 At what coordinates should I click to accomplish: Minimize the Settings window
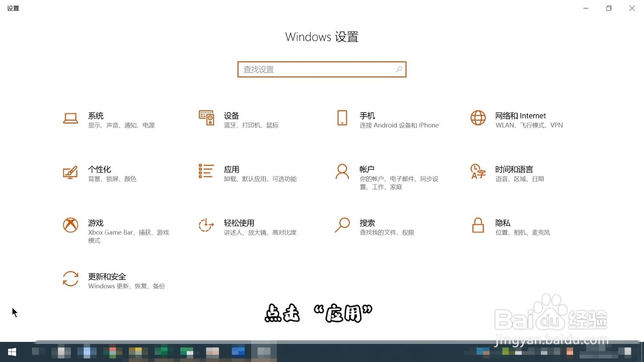pos(586,8)
